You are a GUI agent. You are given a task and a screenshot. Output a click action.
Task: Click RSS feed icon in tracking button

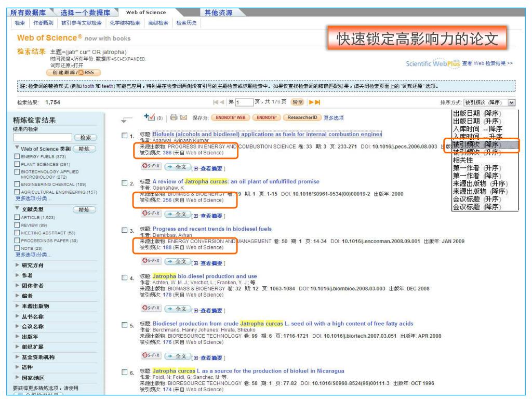82,73
